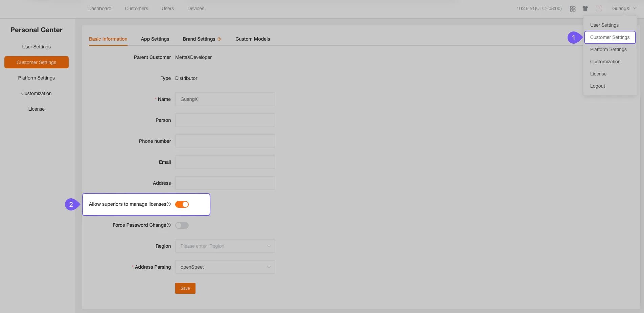Screen dimensions: 644x313
Task: Click the info icon beside Force Password Change
Action: click(x=169, y=225)
